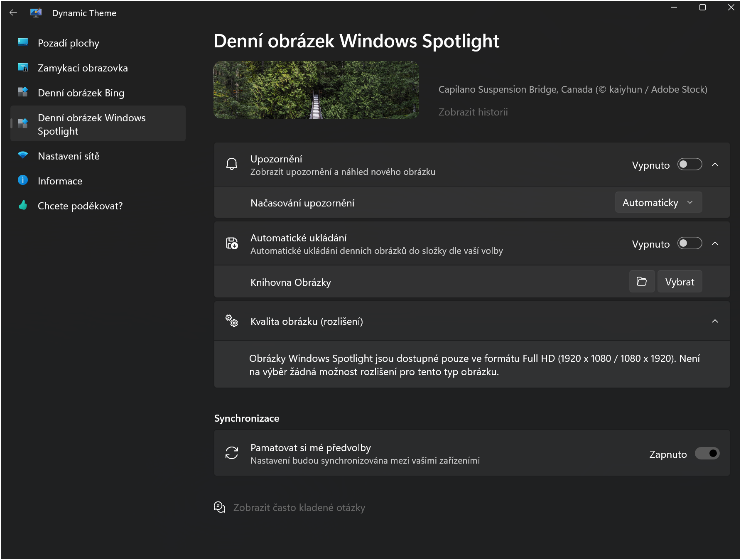Click the Denní obrázek Bing icon
741x560 pixels.
[x=23, y=92]
